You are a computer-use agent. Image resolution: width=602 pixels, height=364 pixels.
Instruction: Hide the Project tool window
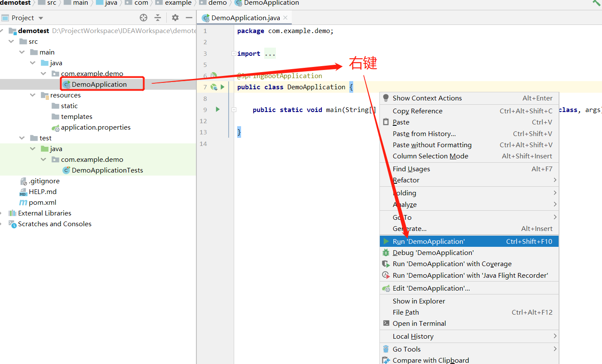[x=189, y=18]
